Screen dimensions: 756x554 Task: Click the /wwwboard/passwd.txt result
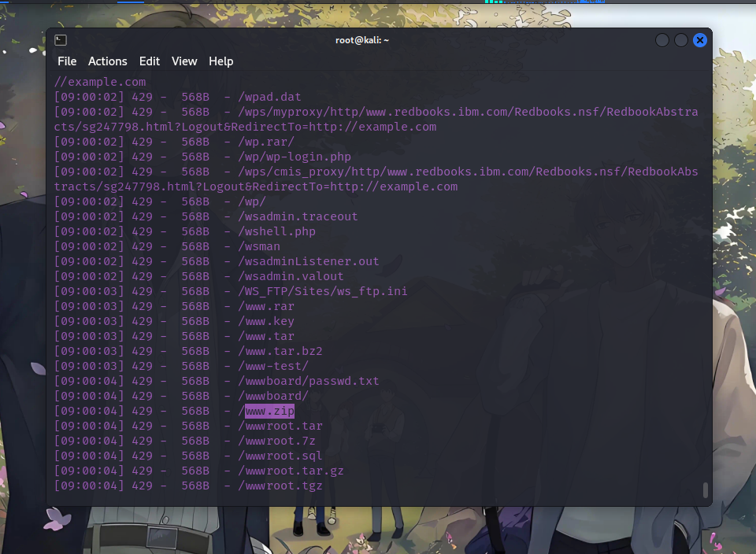pos(309,381)
